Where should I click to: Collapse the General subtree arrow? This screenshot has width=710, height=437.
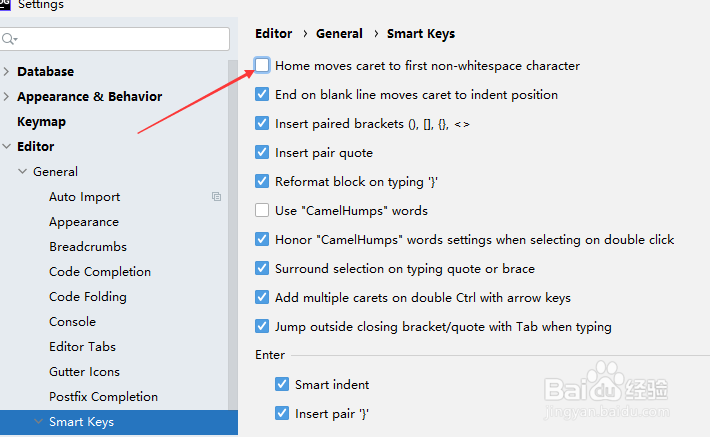(23, 172)
